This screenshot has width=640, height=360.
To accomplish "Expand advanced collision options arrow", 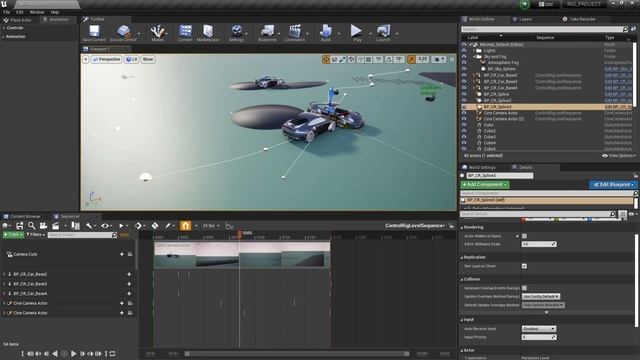I will (x=547, y=312).
